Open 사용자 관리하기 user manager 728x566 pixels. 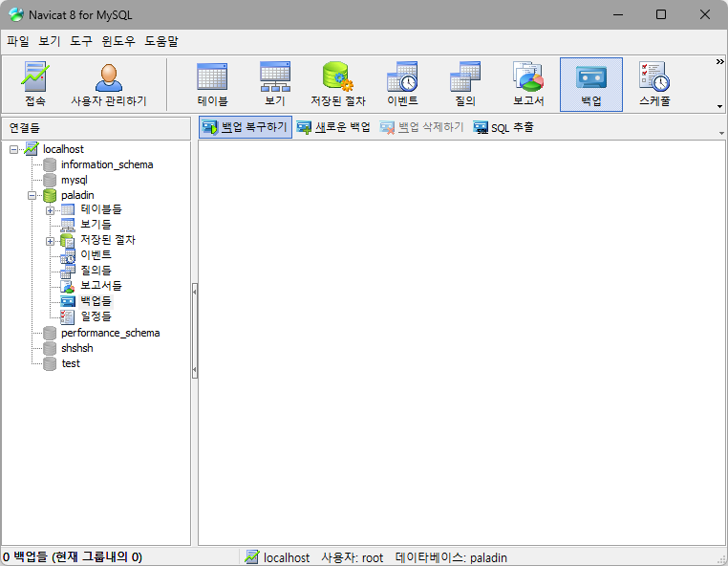pyautogui.click(x=109, y=84)
